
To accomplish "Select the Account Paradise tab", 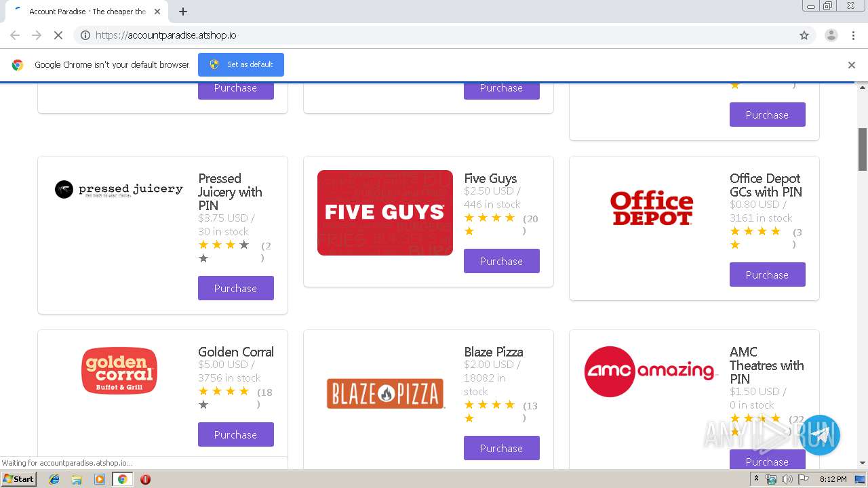I will (x=86, y=12).
